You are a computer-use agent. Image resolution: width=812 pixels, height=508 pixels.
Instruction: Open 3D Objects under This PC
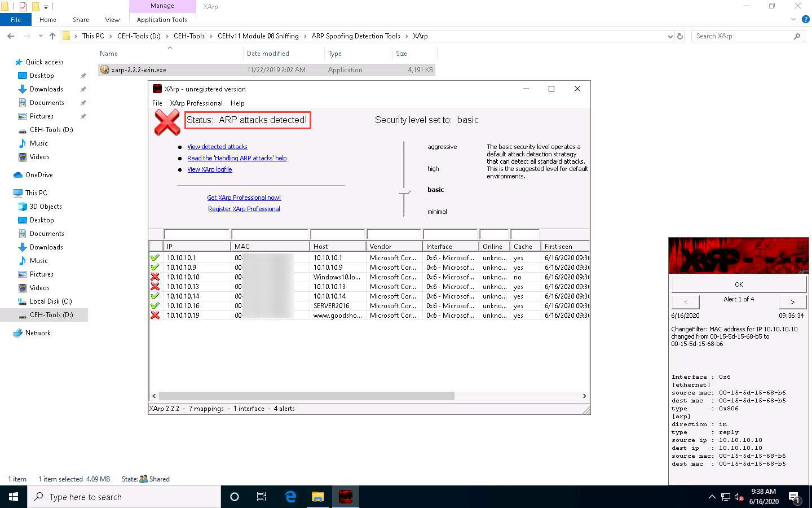[46, 207]
